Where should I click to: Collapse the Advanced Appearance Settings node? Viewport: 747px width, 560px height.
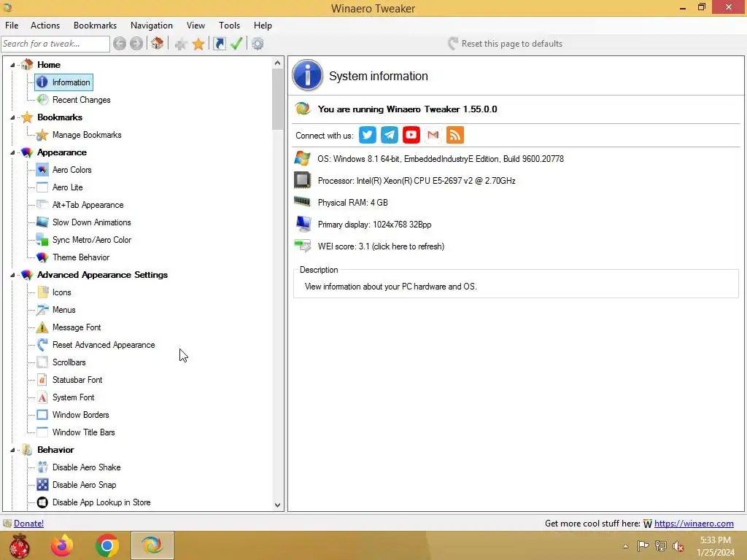(x=13, y=275)
